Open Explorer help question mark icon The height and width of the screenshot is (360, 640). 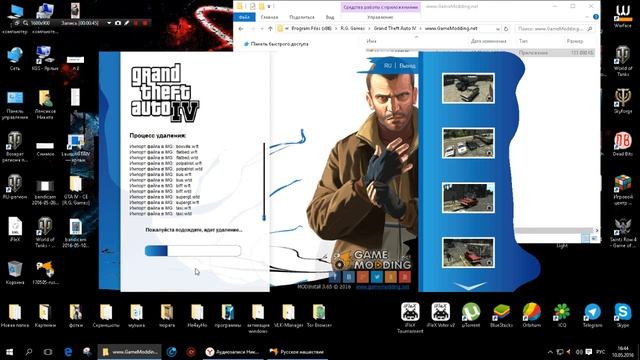(596, 17)
